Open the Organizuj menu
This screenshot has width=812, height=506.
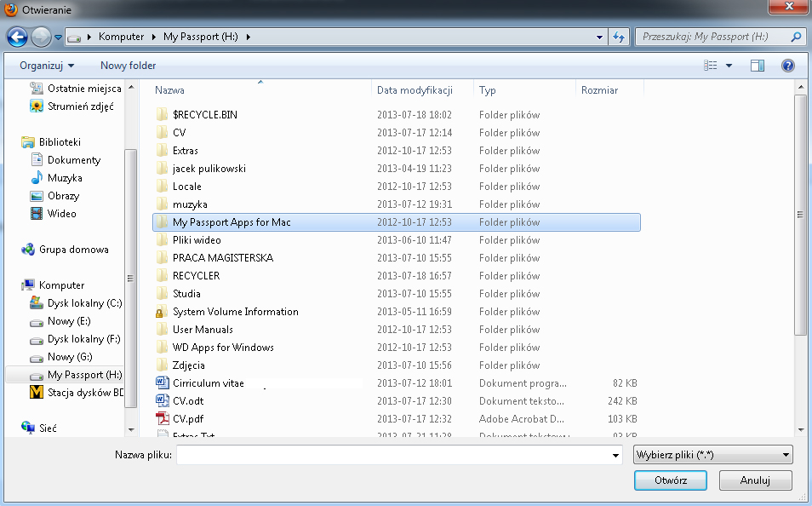click(x=47, y=66)
